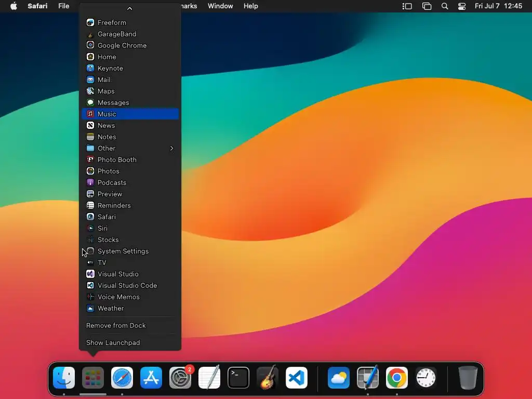Open Spotlight search in menu bar

[445, 6]
